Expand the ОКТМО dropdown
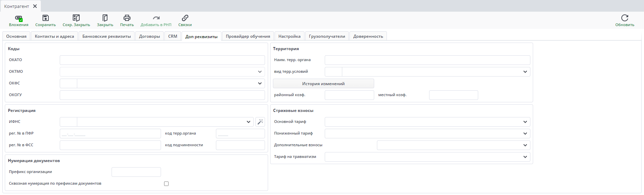 tap(260, 72)
